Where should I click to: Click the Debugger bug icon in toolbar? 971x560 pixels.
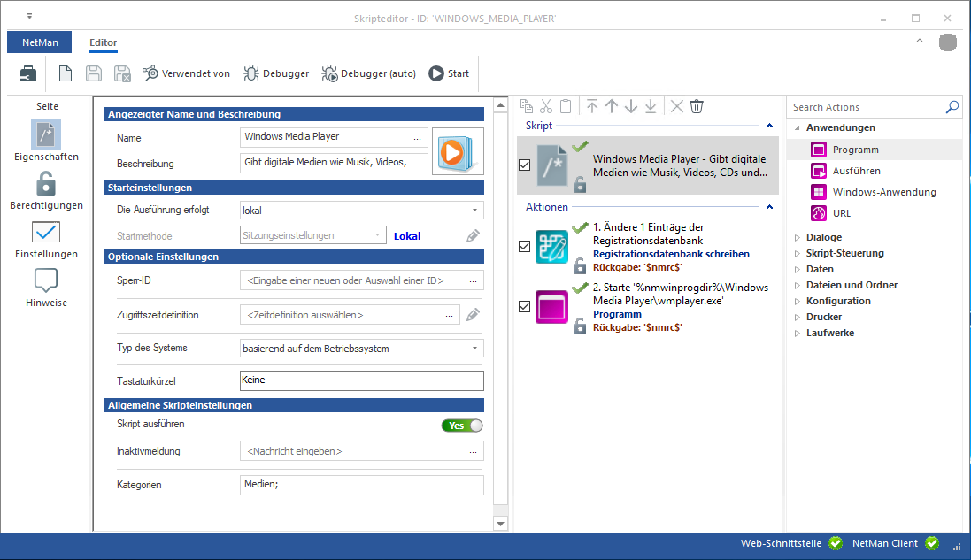pos(252,73)
